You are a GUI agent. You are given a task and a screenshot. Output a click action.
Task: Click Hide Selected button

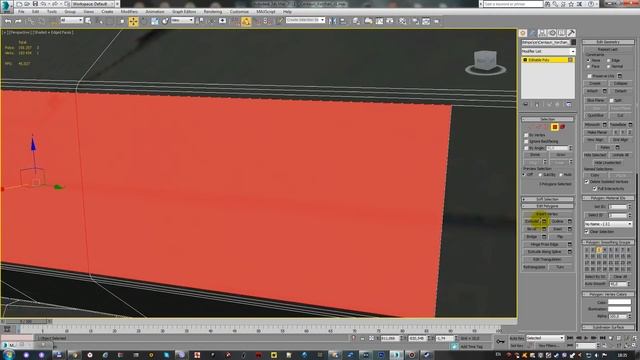click(x=595, y=155)
